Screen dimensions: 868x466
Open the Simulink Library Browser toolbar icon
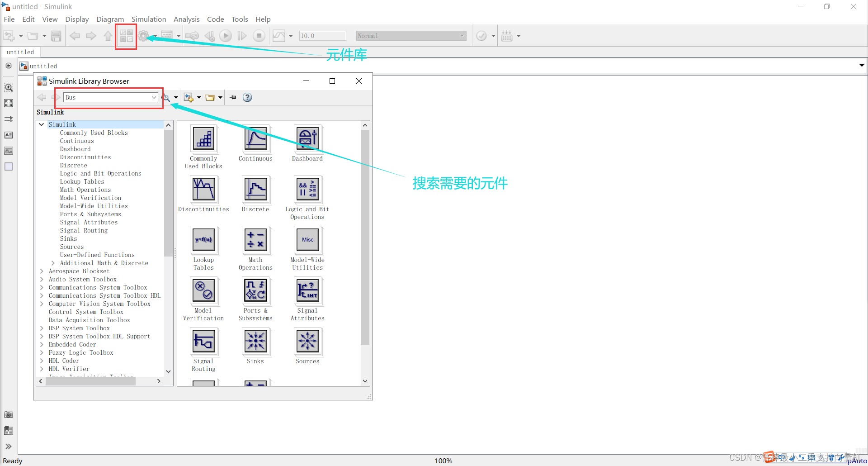point(126,36)
